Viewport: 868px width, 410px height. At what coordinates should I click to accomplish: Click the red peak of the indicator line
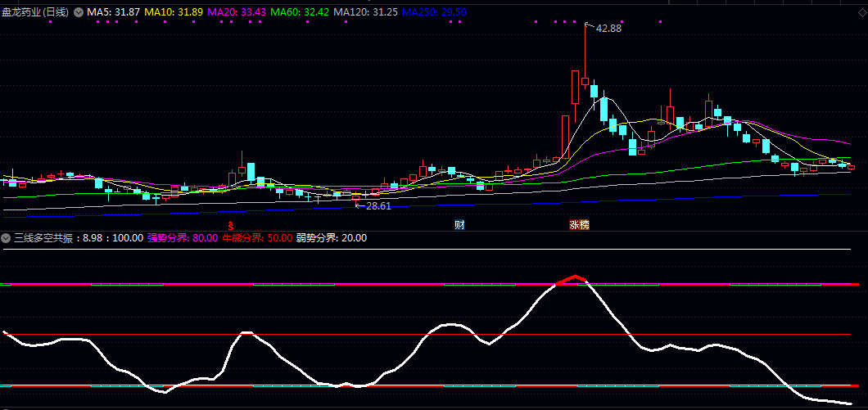click(577, 277)
